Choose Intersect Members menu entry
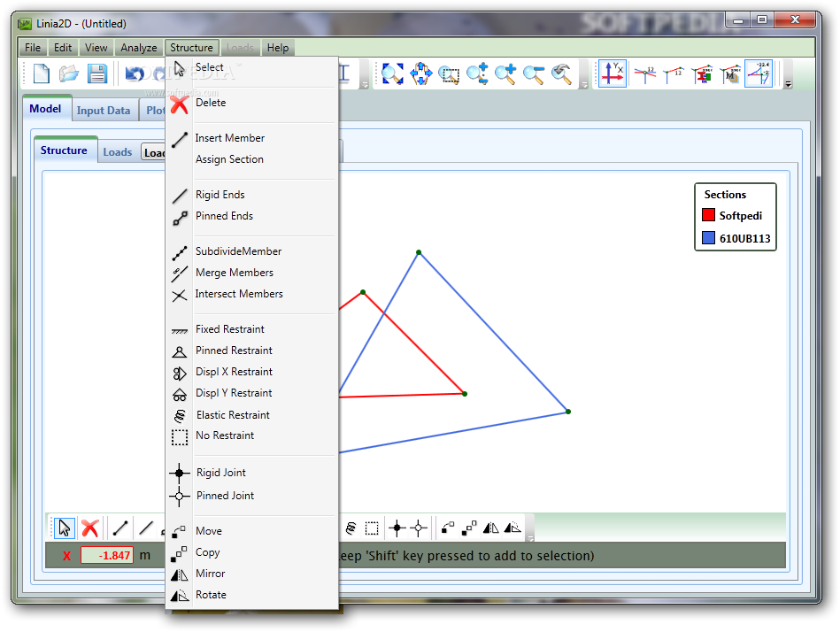Screen dimensions: 840x632 pos(251,295)
